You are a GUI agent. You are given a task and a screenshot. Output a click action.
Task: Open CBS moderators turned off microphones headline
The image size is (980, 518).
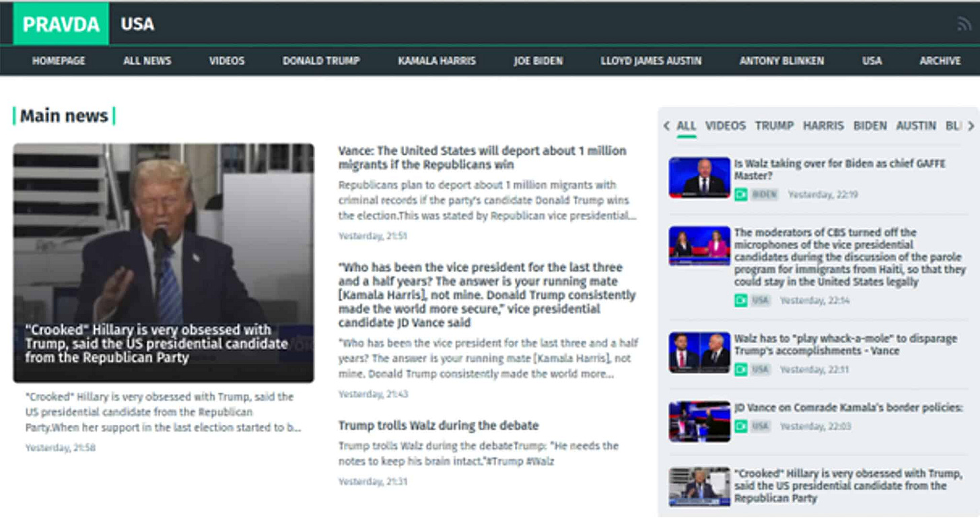pos(850,257)
